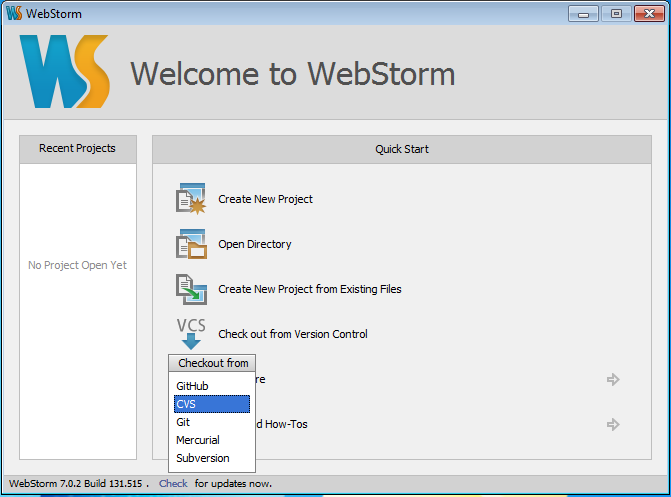The height and width of the screenshot is (497, 671).
Task: Click the Create New Project label
Action: click(x=265, y=199)
